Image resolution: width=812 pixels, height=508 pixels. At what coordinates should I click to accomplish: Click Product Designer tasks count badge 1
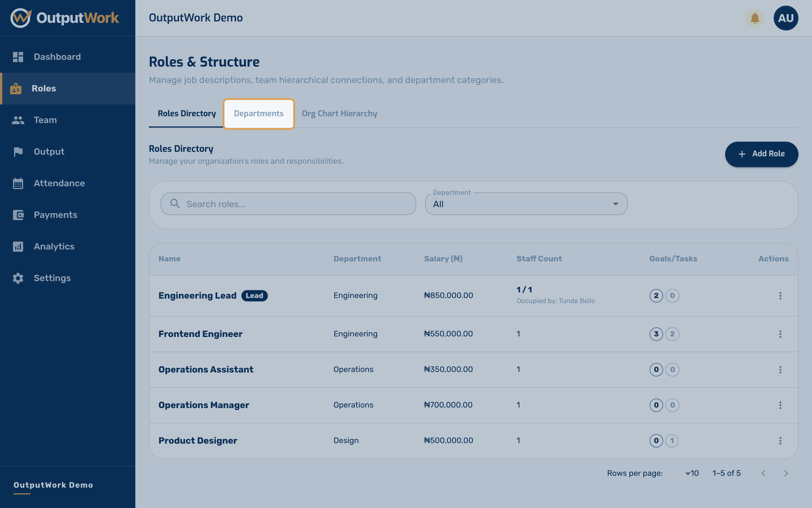click(672, 441)
